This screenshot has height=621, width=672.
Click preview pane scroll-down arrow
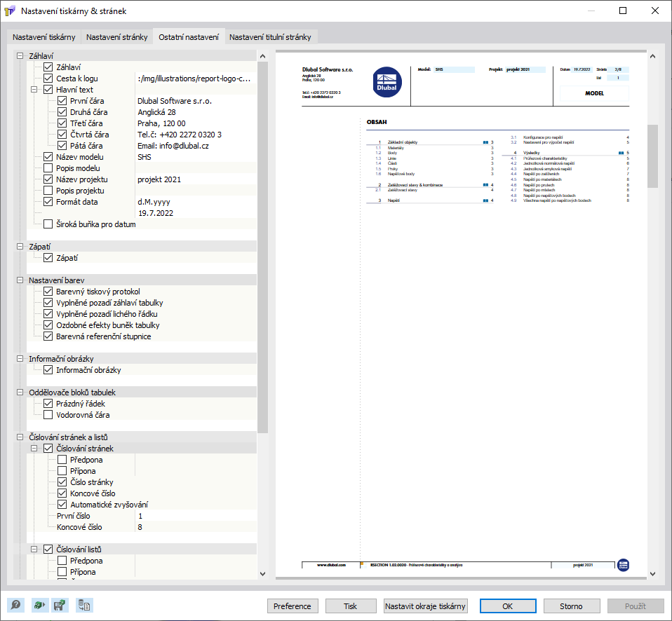[652, 574]
